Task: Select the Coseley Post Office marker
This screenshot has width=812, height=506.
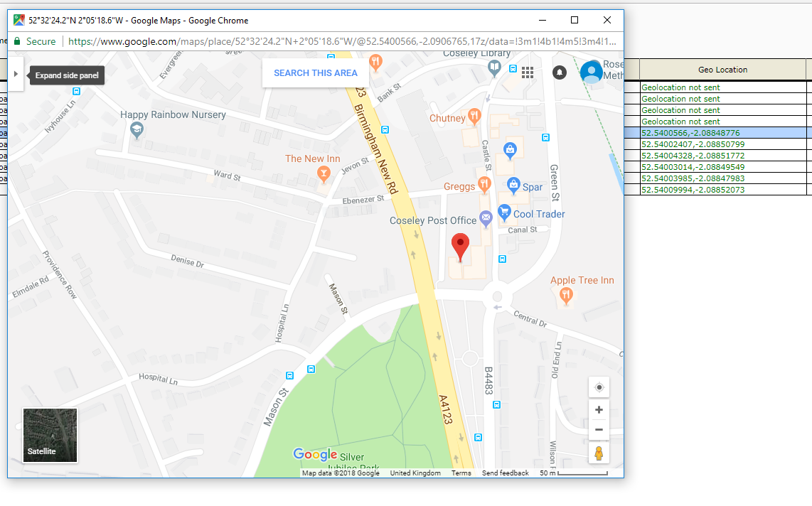Action: (486, 218)
